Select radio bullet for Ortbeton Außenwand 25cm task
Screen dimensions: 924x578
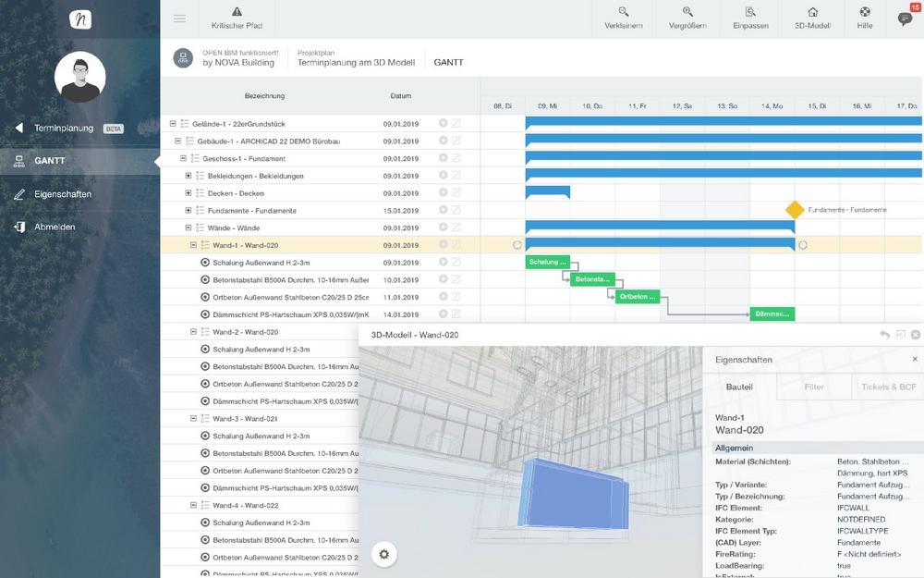[x=205, y=297]
